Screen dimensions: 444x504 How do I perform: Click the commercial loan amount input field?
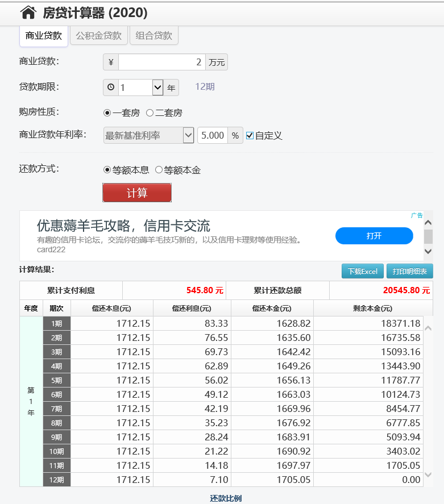click(161, 63)
